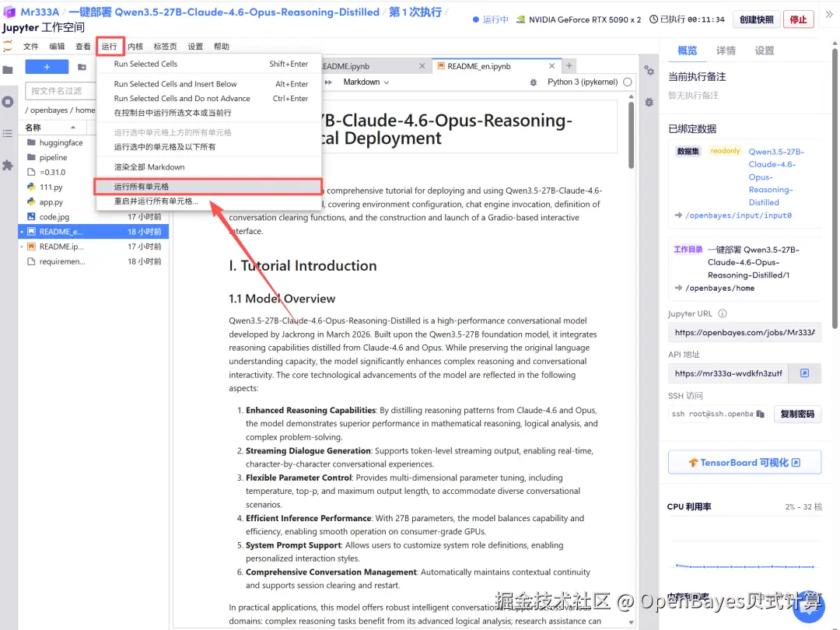Switch to the 概览 tab
Image resolution: width=840 pixels, height=630 pixels.
[688, 51]
